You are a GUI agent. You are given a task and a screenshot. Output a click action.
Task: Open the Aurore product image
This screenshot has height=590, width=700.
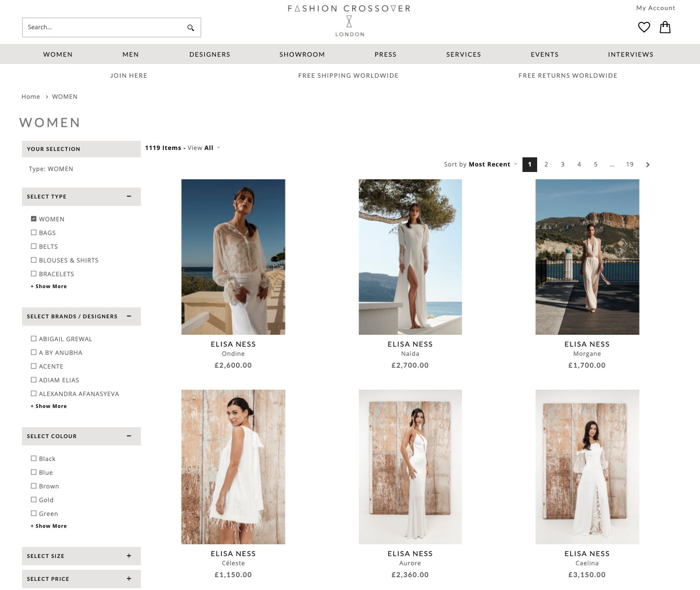point(410,467)
